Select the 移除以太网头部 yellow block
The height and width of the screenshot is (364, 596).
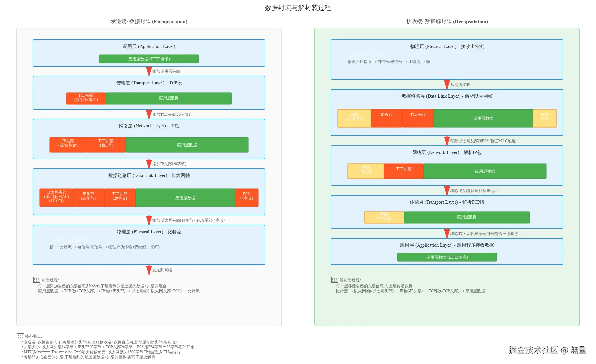point(354,118)
